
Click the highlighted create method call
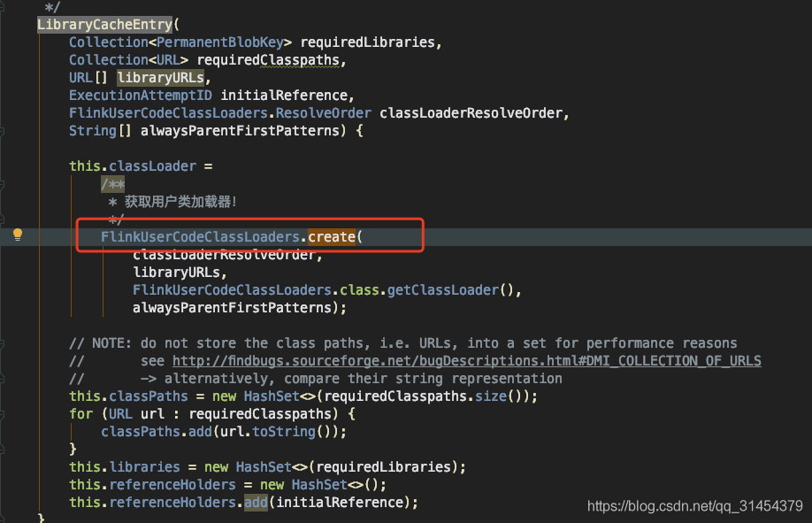332,237
